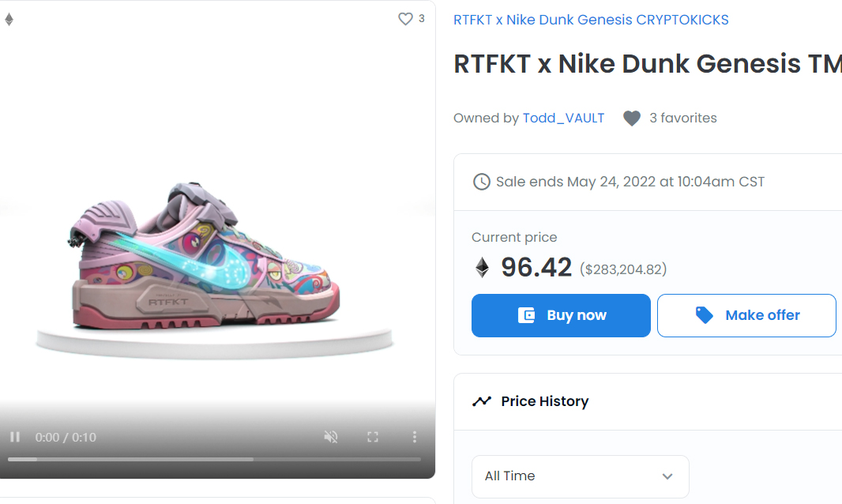
Task: Click the clock icon by Sale ends
Action: tap(481, 182)
